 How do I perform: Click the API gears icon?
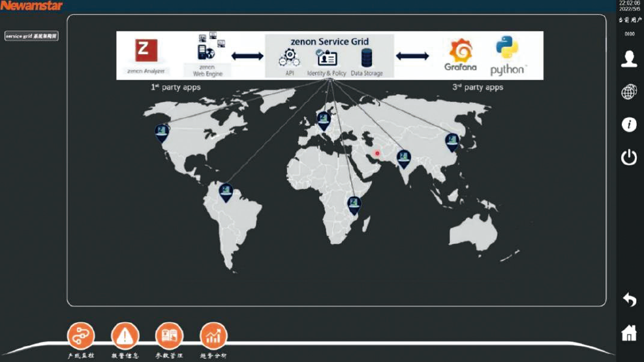(x=290, y=58)
